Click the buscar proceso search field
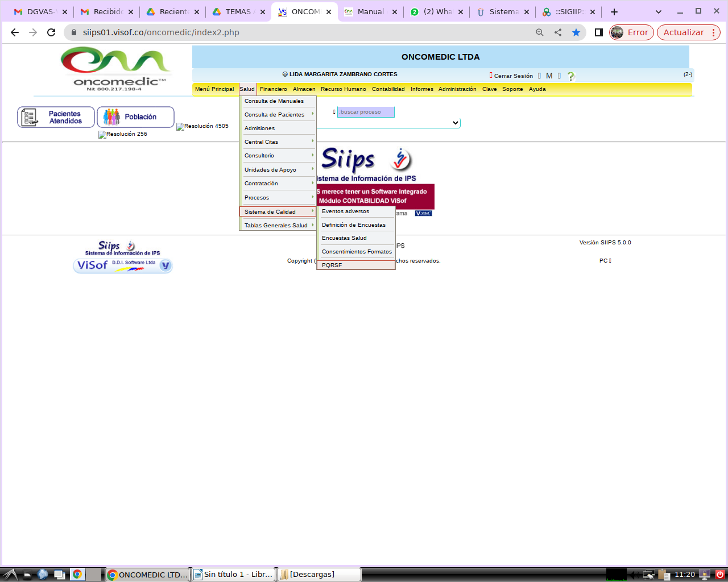728x582 pixels. tap(365, 112)
